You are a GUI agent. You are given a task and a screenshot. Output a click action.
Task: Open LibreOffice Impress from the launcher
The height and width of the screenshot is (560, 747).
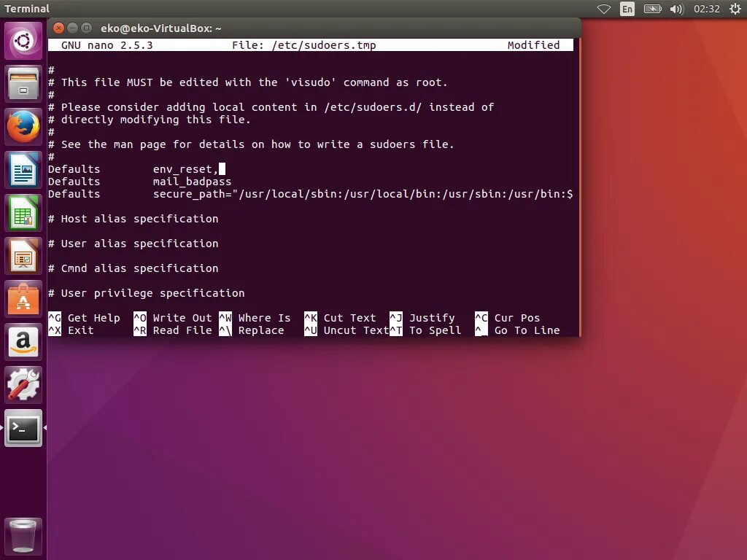coord(23,256)
